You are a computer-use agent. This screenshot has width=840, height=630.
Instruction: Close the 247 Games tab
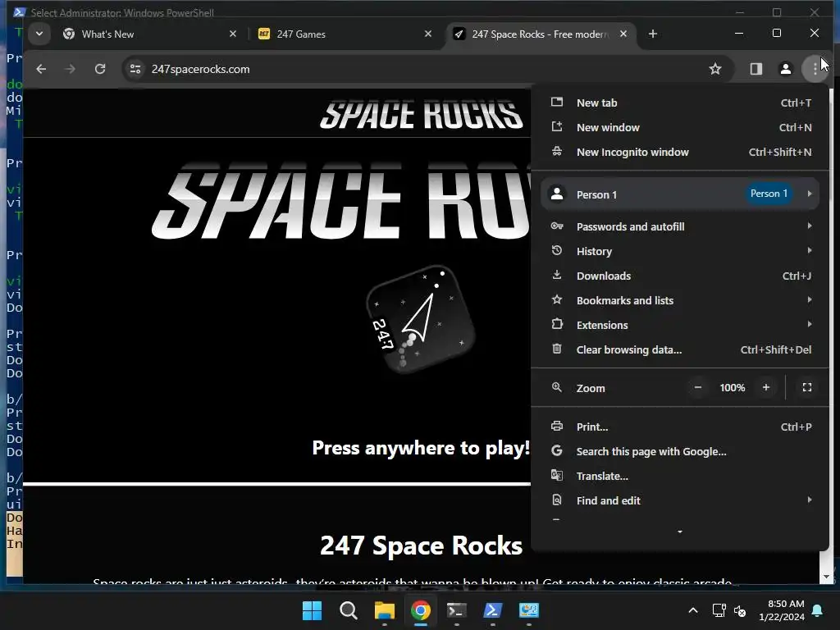[x=428, y=34]
